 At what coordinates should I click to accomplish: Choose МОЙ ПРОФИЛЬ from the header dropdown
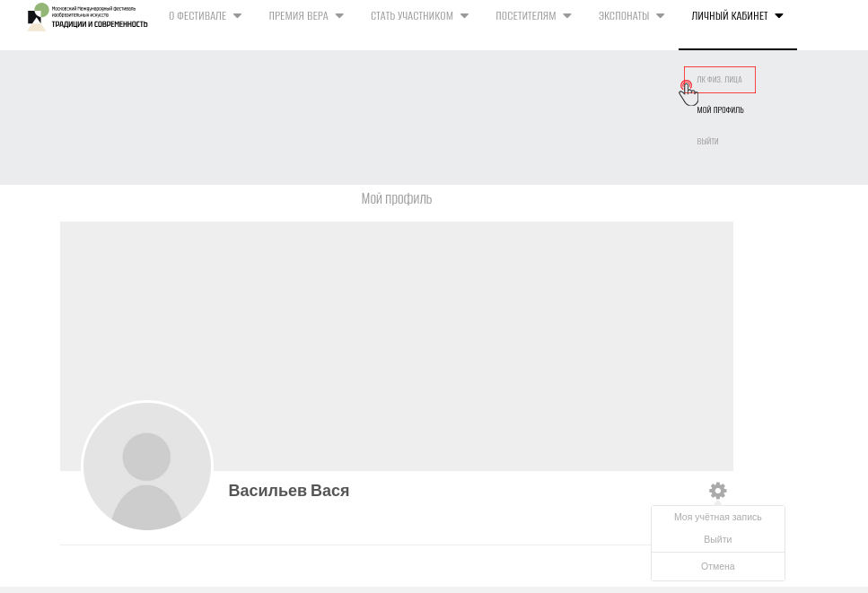tap(720, 110)
